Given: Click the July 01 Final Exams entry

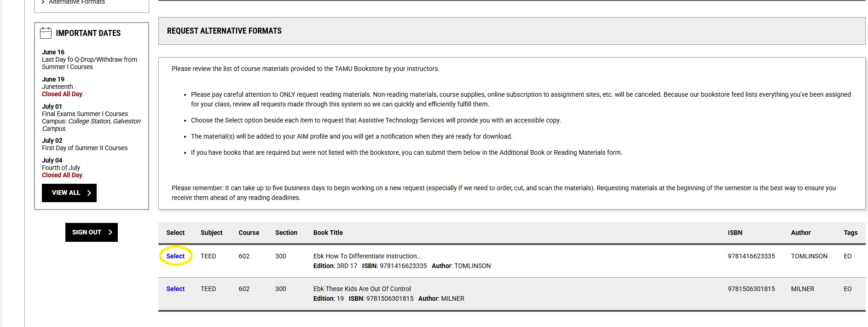Looking at the screenshot, I should click(91, 117).
